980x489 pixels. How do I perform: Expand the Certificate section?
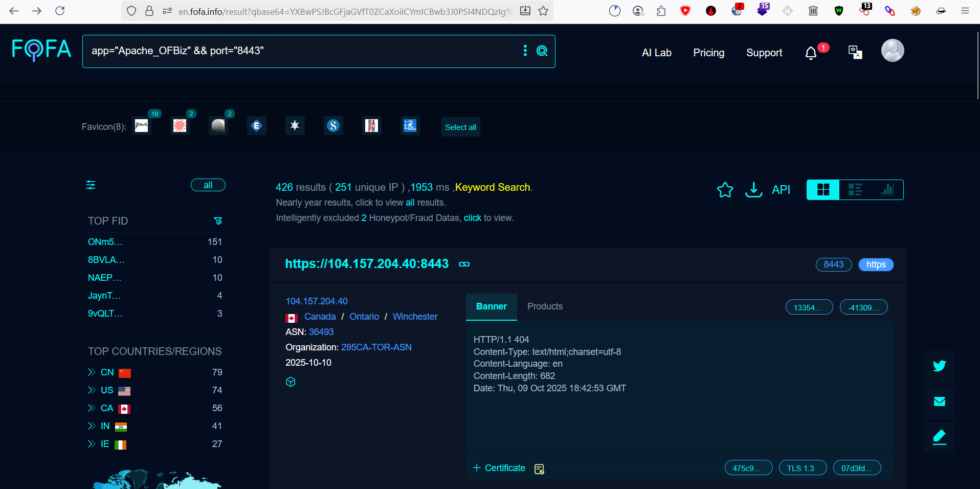click(x=499, y=468)
